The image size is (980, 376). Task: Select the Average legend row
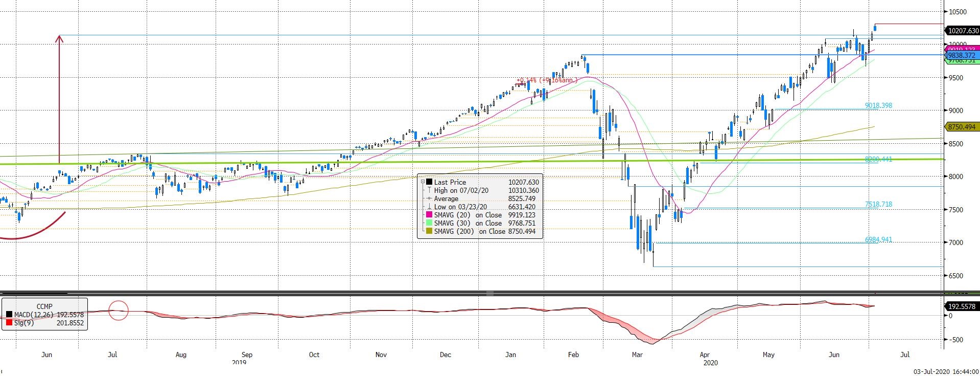coord(480,198)
